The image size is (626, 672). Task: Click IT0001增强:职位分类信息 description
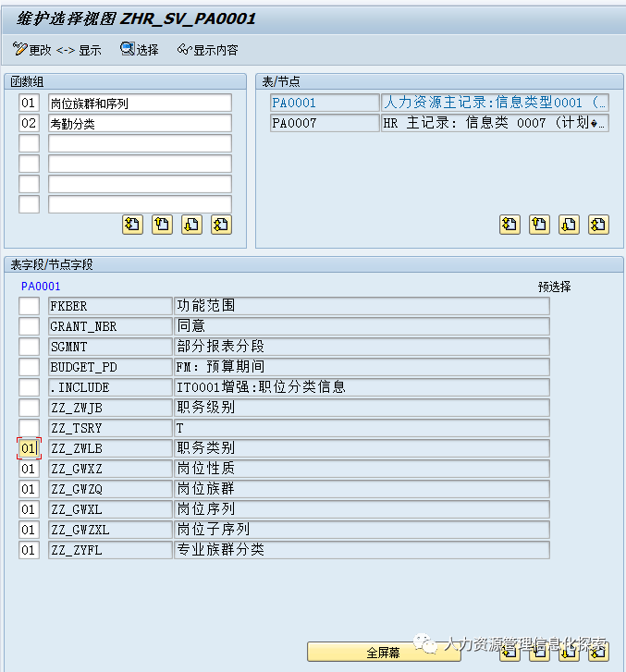tap(362, 387)
